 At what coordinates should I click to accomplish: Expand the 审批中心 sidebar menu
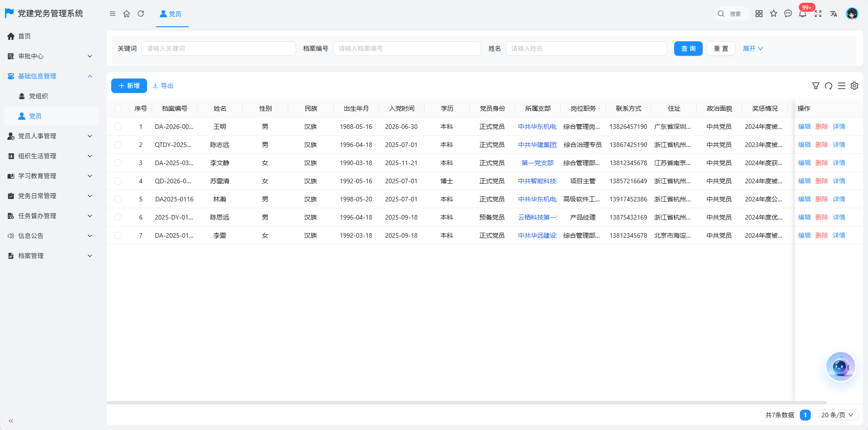[50, 56]
